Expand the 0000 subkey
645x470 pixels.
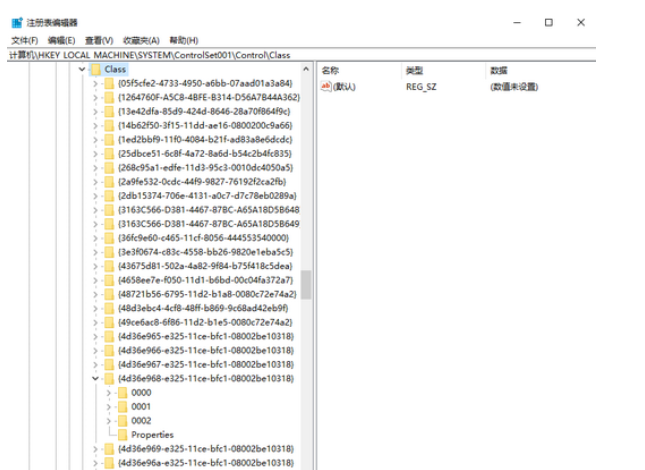[109, 393]
